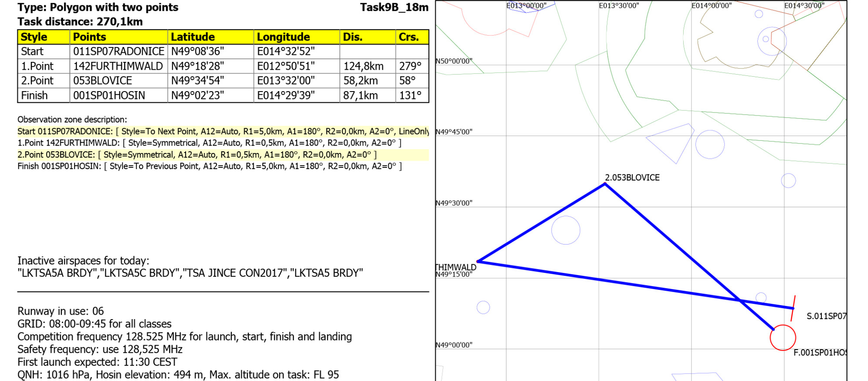Click the red start line marker on the map

(793, 308)
